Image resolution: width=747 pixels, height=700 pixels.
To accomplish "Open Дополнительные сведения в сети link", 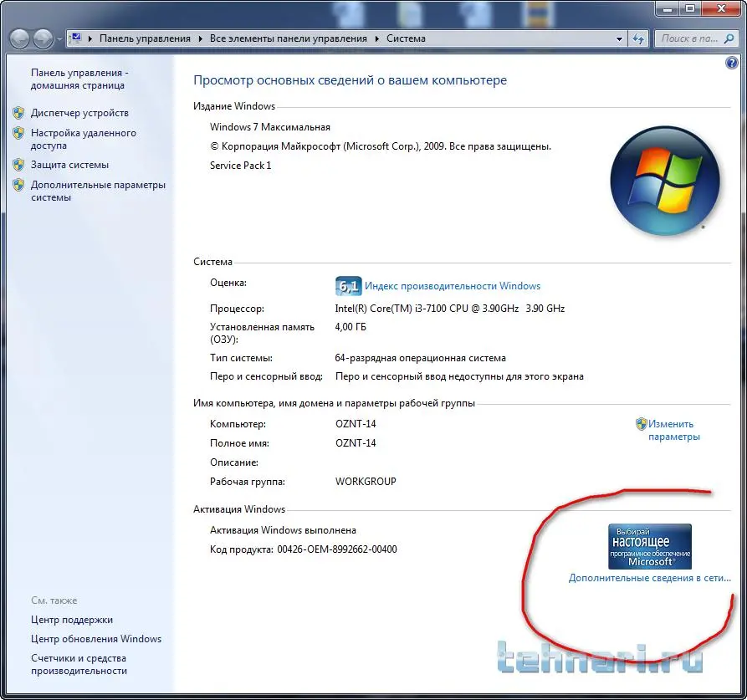I will coord(650,578).
